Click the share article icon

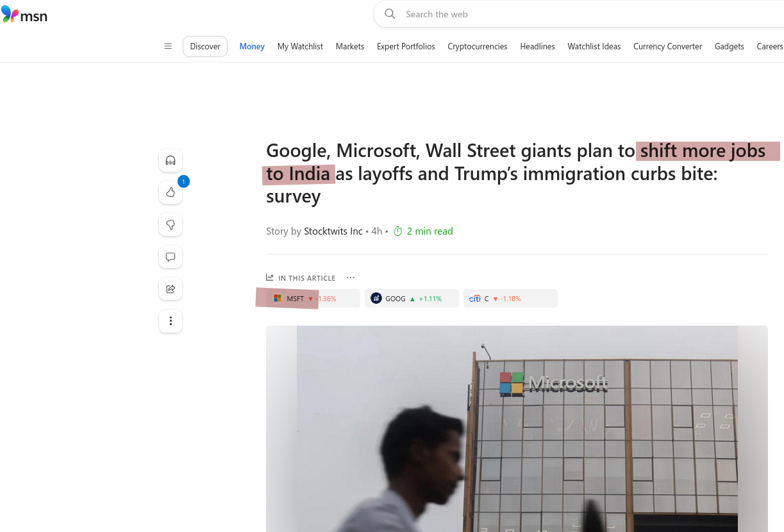click(x=170, y=288)
